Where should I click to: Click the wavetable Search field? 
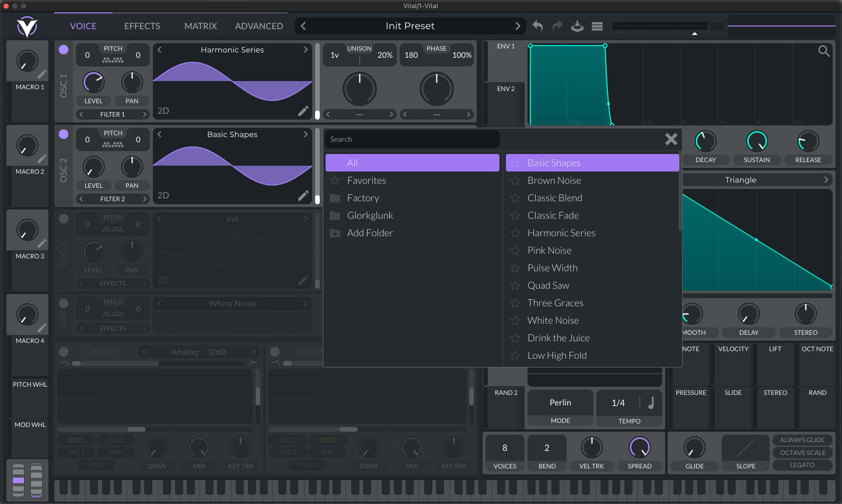[x=413, y=139]
